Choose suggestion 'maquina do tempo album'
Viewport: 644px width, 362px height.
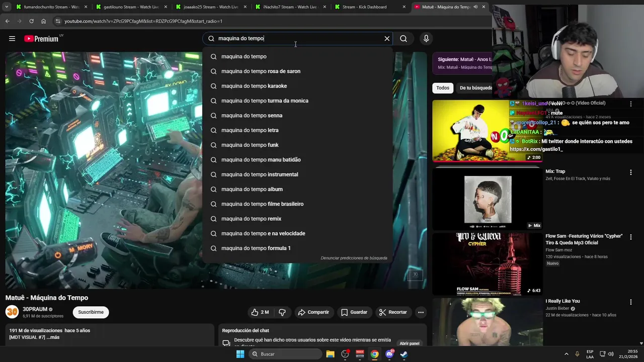click(x=297, y=189)
